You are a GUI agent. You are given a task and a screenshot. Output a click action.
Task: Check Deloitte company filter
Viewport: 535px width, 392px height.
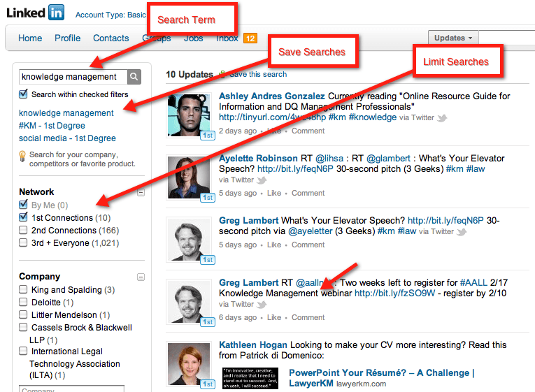23,302
